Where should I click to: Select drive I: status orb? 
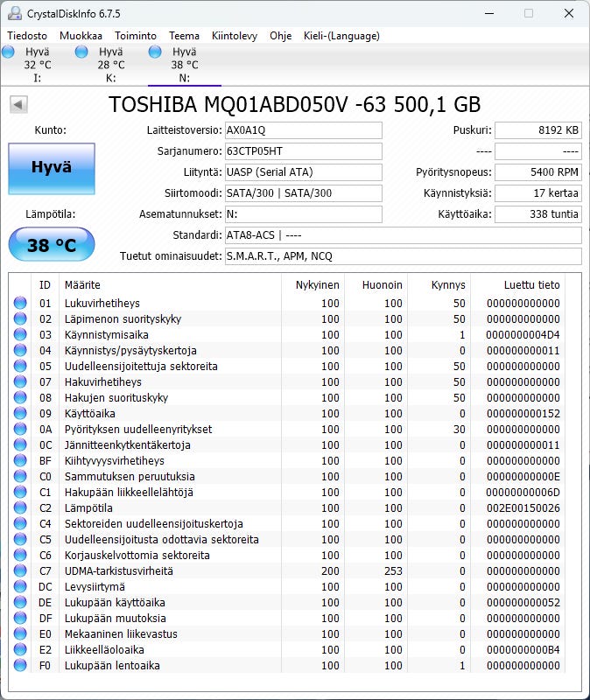coord(9,52)
